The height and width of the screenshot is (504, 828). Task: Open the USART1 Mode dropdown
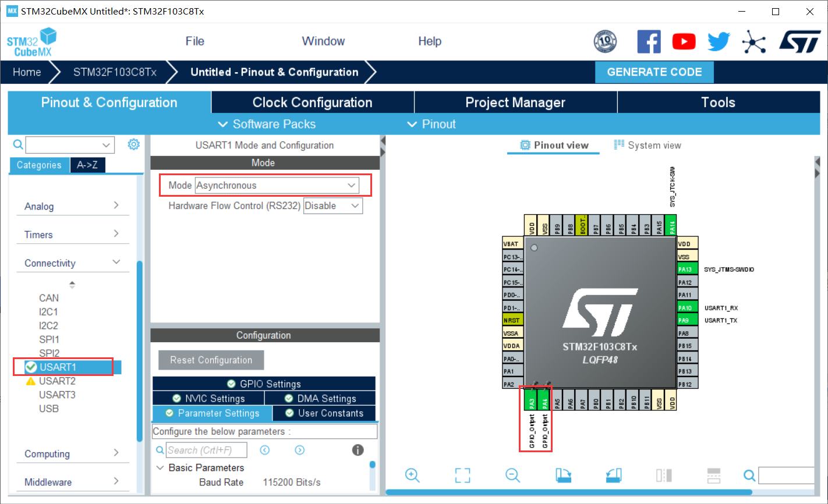277,186
